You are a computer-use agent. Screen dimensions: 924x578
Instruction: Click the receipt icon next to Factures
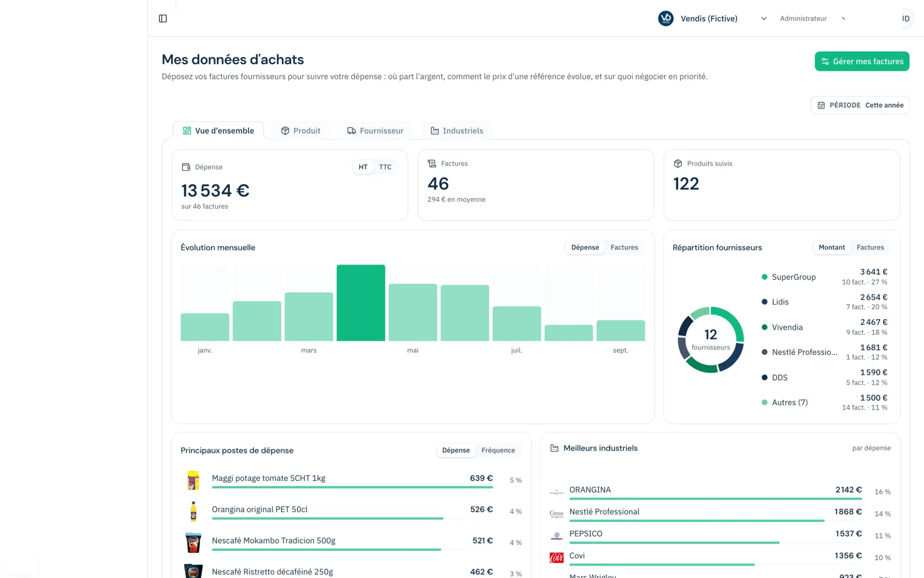pyautogui.click(x=432, y=163)
